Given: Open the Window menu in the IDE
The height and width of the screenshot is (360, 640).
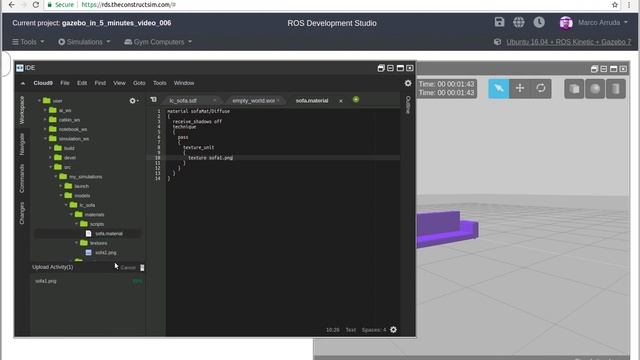Looking at the screenshot, I should [184, 83].
